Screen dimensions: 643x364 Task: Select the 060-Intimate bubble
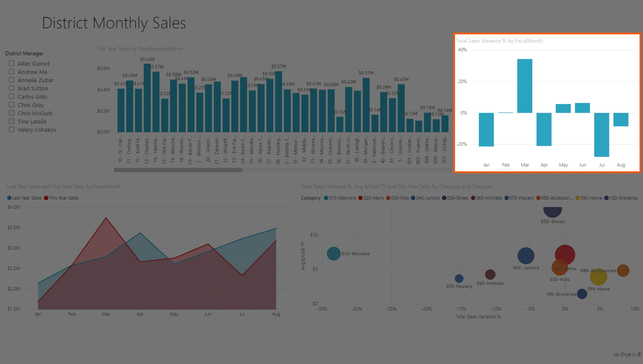pyautogui.click(x=490, y=274)
